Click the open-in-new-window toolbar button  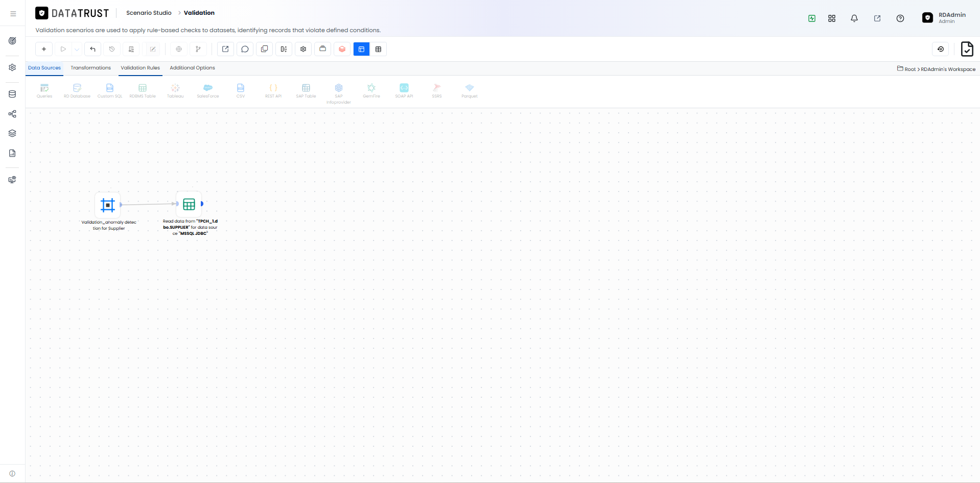click(225, 49)
